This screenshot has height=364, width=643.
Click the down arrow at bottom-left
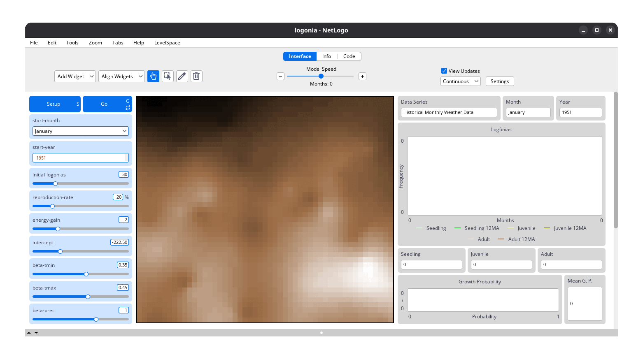(x=36, y=333)
